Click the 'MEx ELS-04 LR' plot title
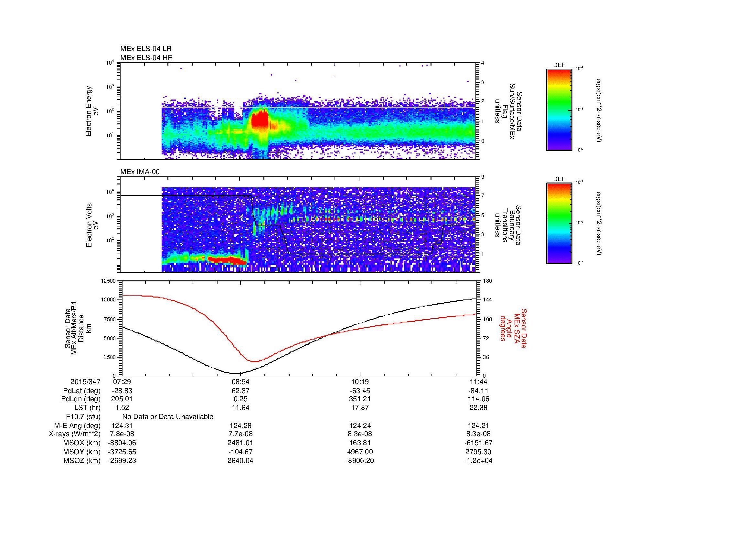The image size is (756, 534). click(x=146, y=49)
